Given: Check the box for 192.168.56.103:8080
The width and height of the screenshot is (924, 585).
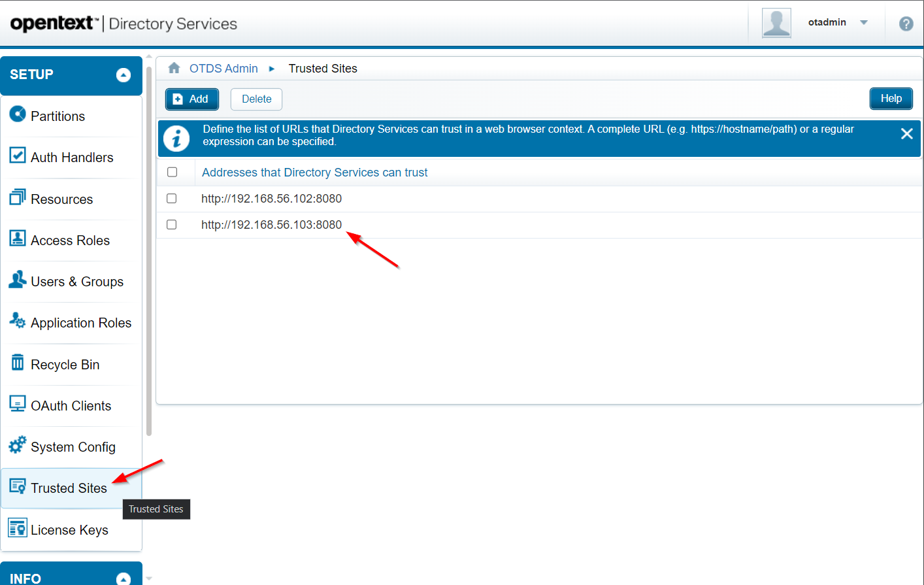Looking at the screenshot, I should pos(172,224).
